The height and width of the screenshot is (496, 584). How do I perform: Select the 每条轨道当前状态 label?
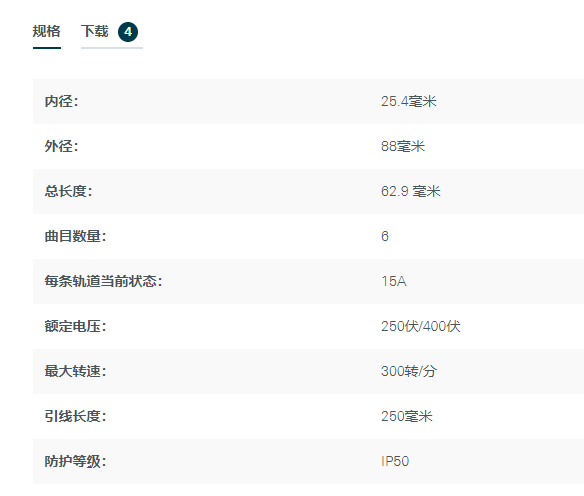[104, 281]
